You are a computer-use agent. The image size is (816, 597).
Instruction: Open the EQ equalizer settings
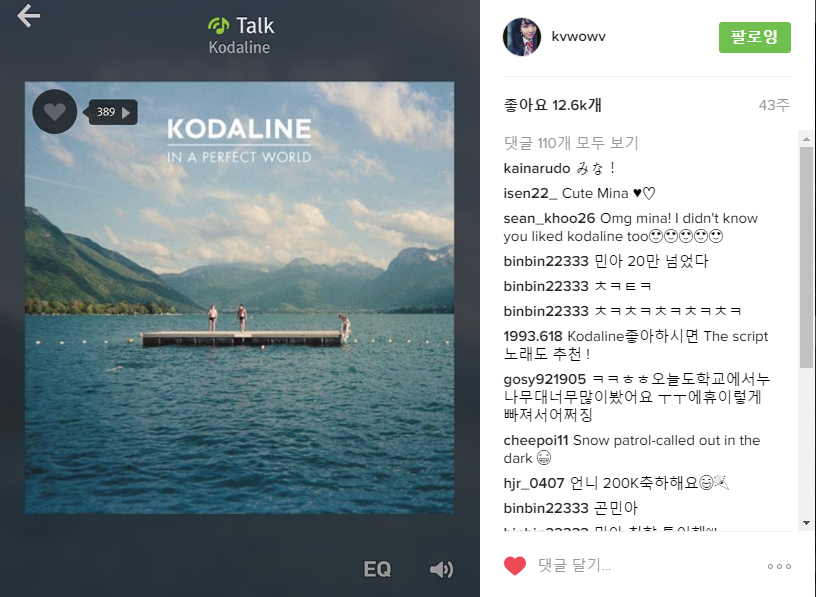pos(377,569)
